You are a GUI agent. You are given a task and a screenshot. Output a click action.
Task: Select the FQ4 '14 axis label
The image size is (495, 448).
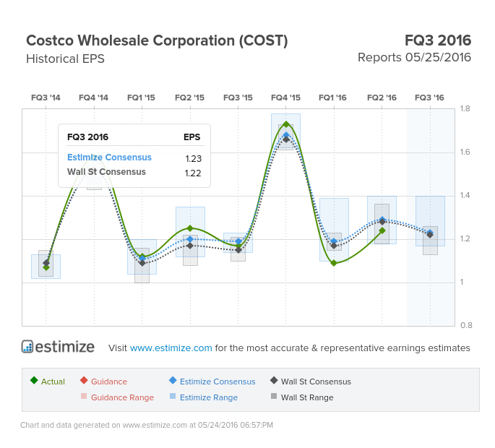tap(94, 98)
